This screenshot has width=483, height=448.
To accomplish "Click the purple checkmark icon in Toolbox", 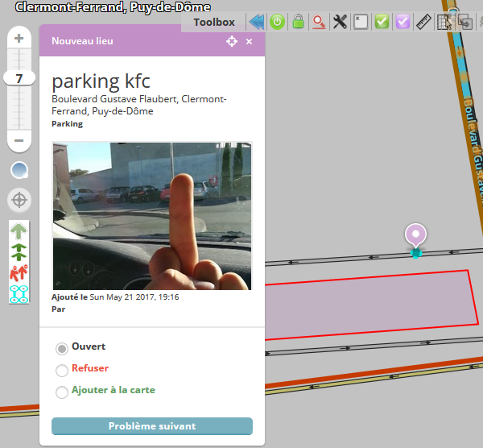I will click(x=402, y=23).
